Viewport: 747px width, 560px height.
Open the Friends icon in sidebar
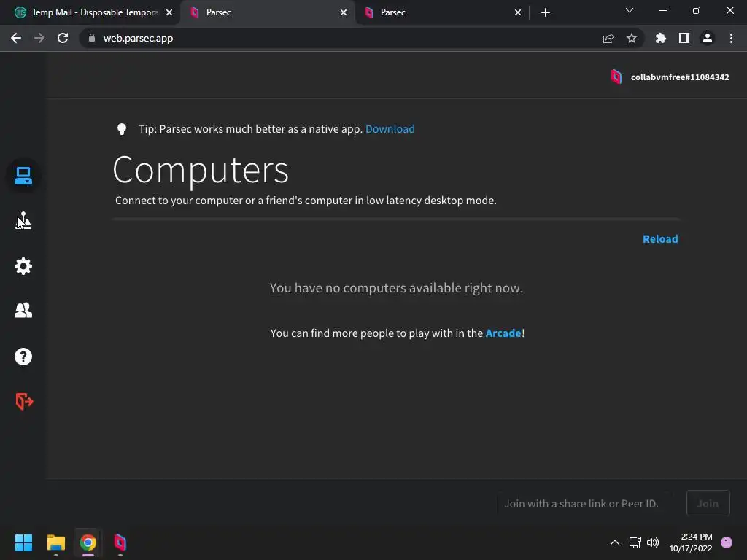[23, 311]
